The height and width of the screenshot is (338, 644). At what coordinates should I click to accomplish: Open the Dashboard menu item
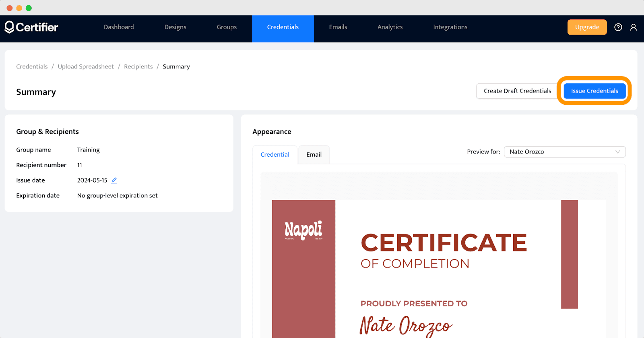(119, 27)
